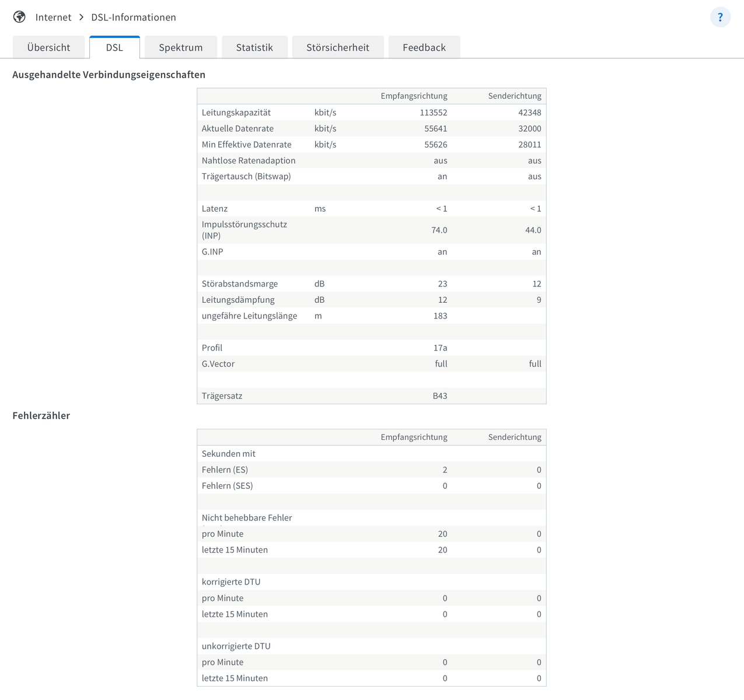The height and width of the screenshot is (700, 744).
Task: Click the breadcrumb chevron arrow after Internet
Action: [81, 17]
